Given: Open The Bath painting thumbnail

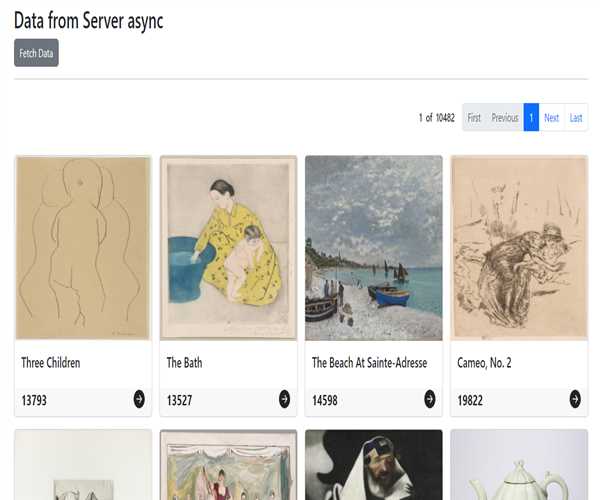Looking at the screenshot, I should click(x=228, y=247).
